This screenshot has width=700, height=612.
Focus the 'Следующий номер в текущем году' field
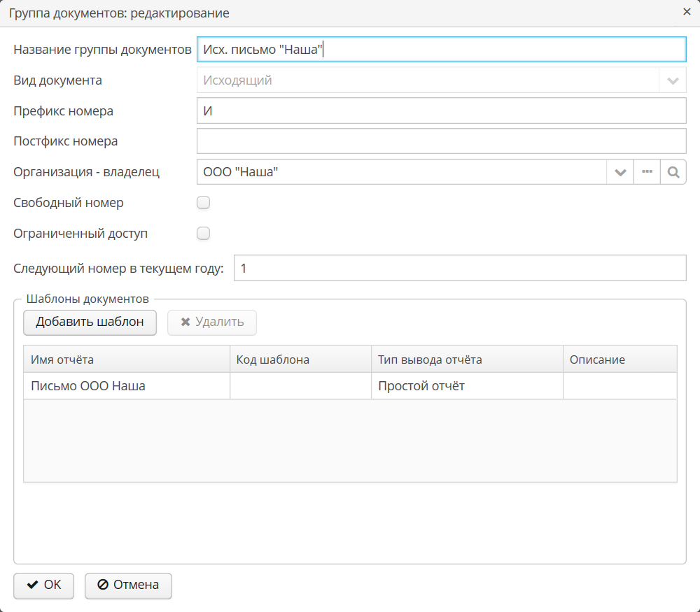pyautogui.click(x=459, y=269)
